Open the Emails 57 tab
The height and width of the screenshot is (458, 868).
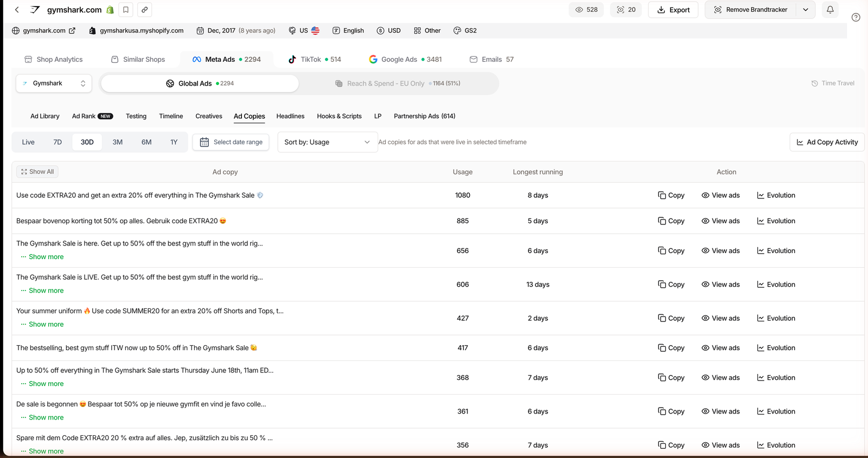click(x=492, y=60)
